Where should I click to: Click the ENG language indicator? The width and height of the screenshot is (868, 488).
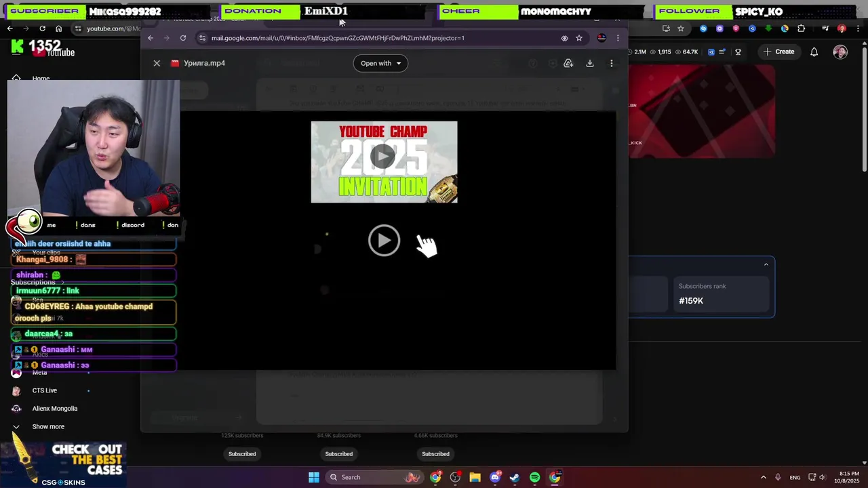tap(795, 477)
